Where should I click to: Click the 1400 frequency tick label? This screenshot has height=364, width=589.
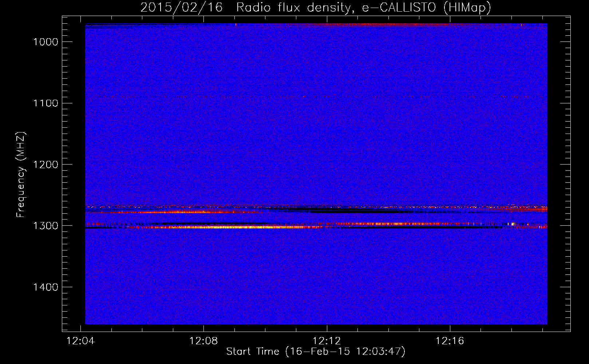[46, 287]
